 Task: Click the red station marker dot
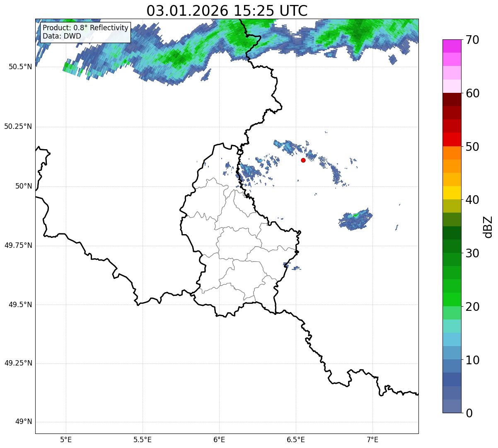click(303, 160)
